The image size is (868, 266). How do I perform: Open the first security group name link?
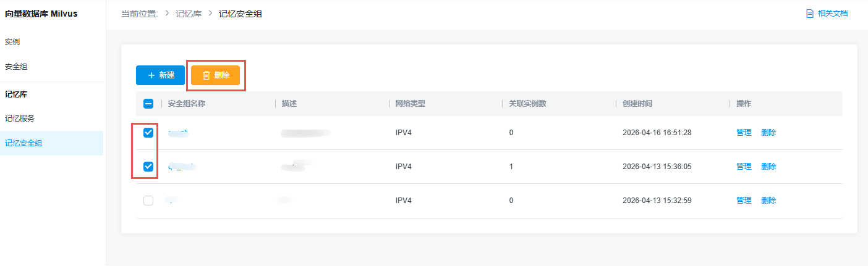point(178,133)
